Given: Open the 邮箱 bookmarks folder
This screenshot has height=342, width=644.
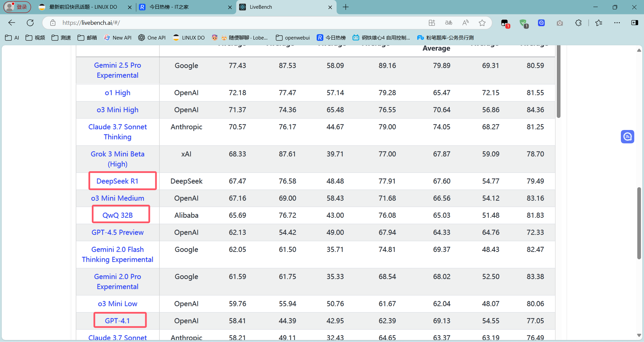Looking at the screenshot, I should point(87,38).
